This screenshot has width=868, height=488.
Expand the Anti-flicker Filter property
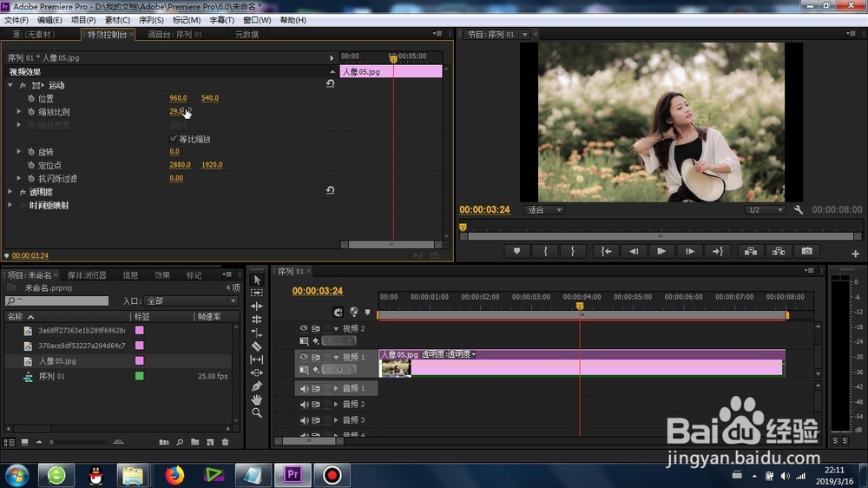19,178
